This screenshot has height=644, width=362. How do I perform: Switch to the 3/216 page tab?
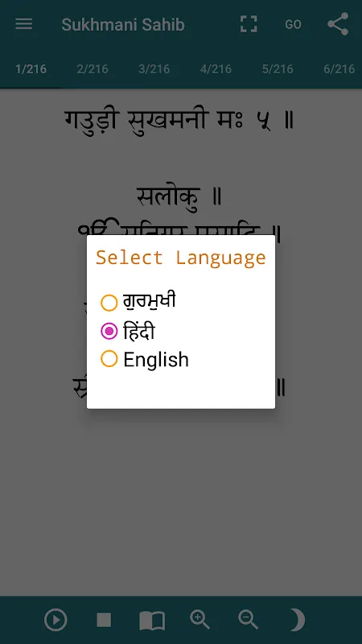154,68
